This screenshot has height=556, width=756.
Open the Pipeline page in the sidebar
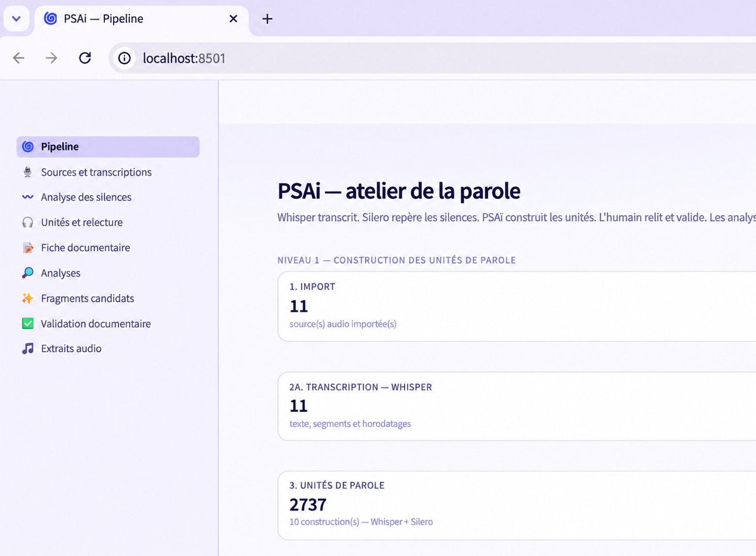click(x=108, y=147)
